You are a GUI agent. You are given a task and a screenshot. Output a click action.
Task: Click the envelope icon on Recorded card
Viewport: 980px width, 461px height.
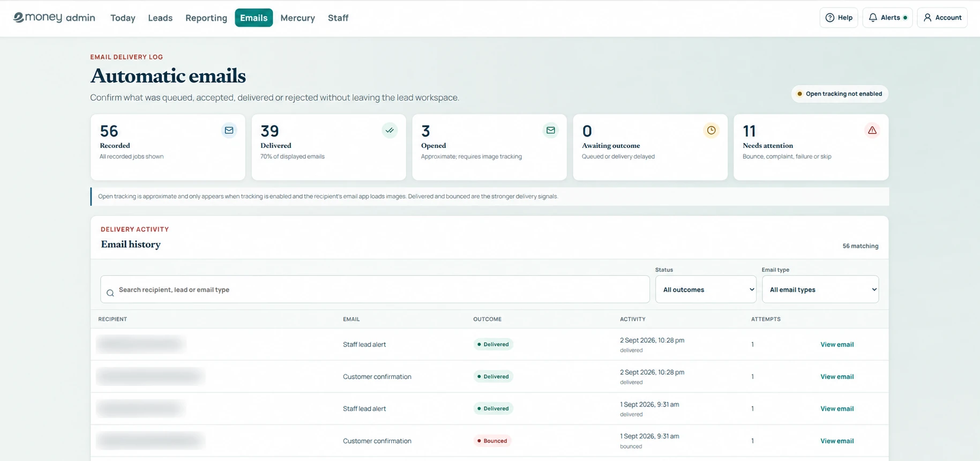click(229, 130)
